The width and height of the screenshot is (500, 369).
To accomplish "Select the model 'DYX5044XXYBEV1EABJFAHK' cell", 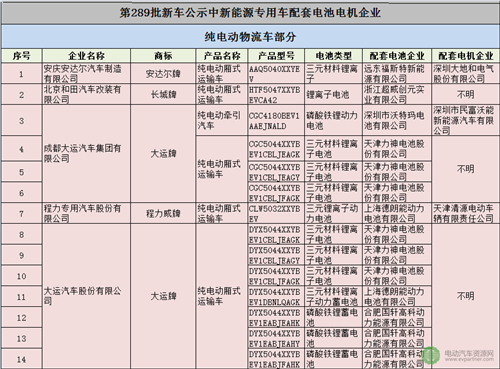I will 276,359.
